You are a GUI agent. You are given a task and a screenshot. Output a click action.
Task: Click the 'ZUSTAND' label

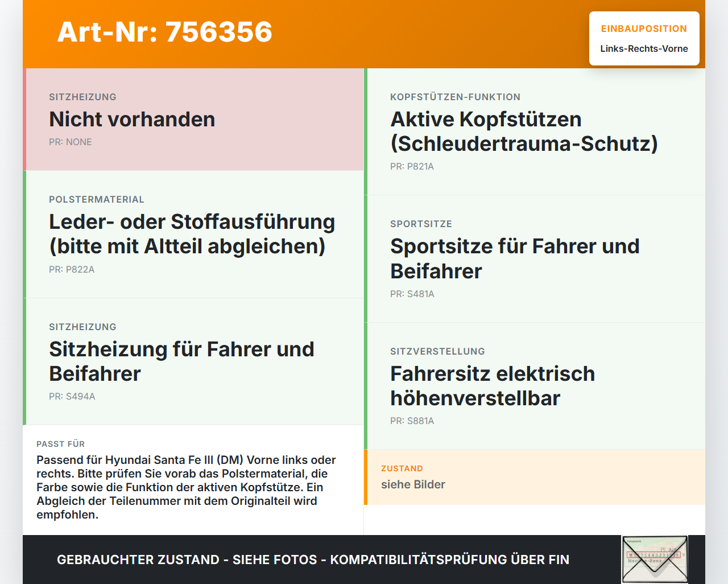(x=402, y=468)
